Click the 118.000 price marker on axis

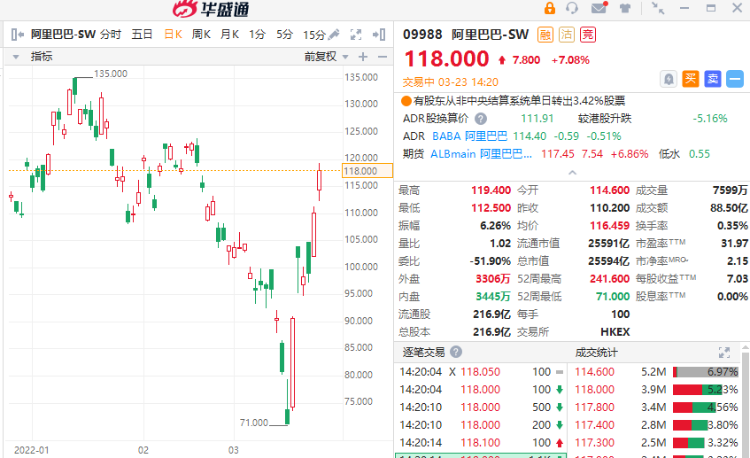[367, 171]
